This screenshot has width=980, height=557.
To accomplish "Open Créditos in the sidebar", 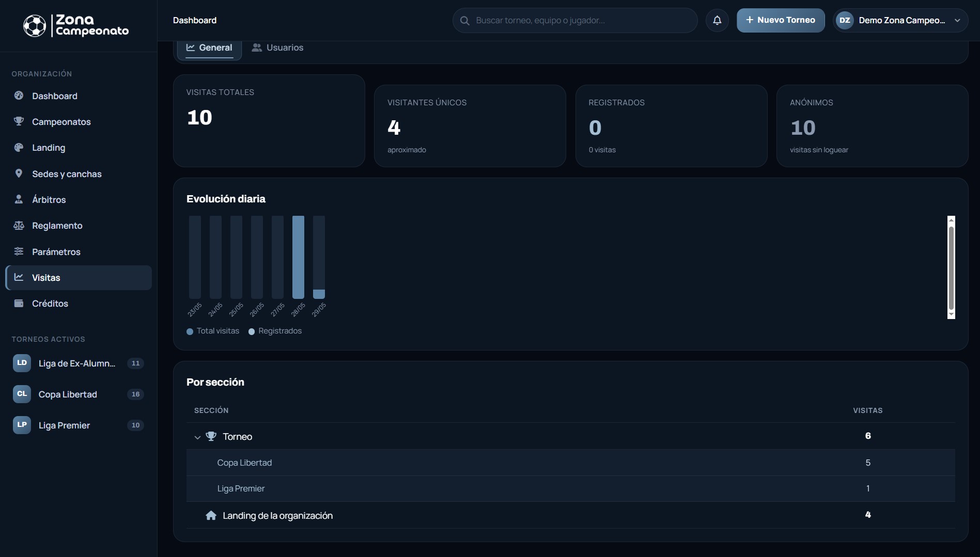I will [79, 304].
